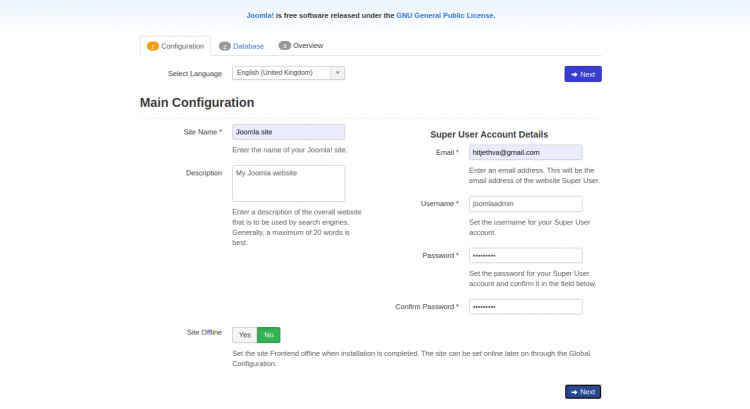
Task: Focus the Confirm Password field
Action: pyautogui.click(x=525, y=307)
